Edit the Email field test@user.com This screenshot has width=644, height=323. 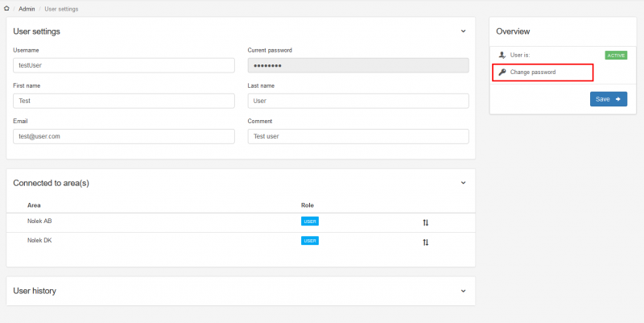[x=124, y=136]
